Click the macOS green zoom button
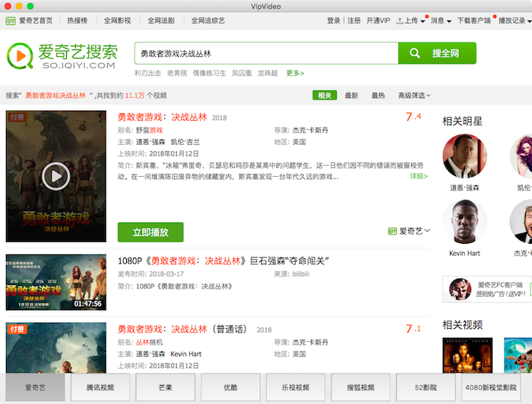Image resolution: width=532 pixels, height=404 pixels. tap(30, 6)
